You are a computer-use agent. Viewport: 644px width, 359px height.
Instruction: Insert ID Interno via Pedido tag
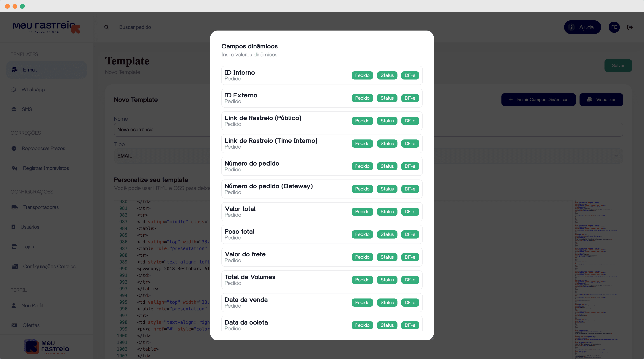362,75
